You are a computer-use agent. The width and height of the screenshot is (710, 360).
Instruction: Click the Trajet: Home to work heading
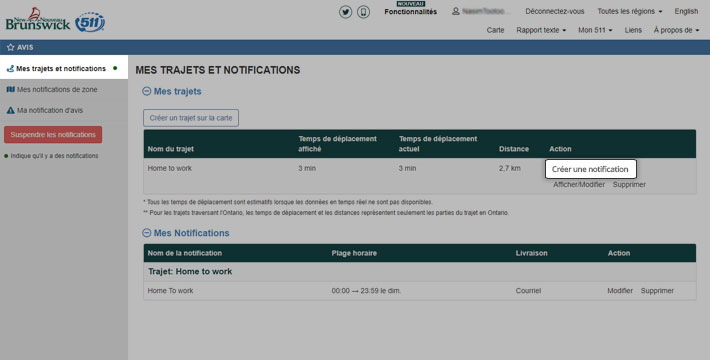point(190,272)
